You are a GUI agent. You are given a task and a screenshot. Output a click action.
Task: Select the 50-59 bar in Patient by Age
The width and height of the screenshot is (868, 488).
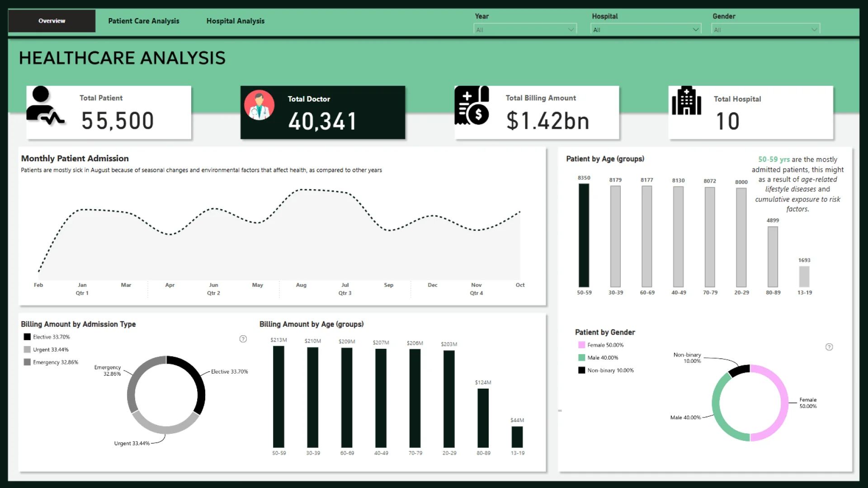pos(584,235)
